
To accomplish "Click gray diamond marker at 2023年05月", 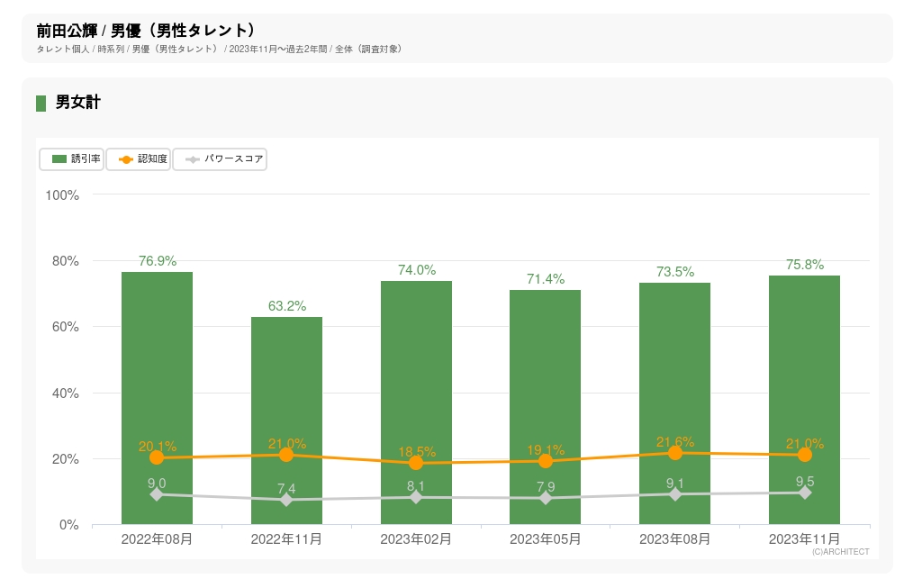I will [x=546, y=498].
